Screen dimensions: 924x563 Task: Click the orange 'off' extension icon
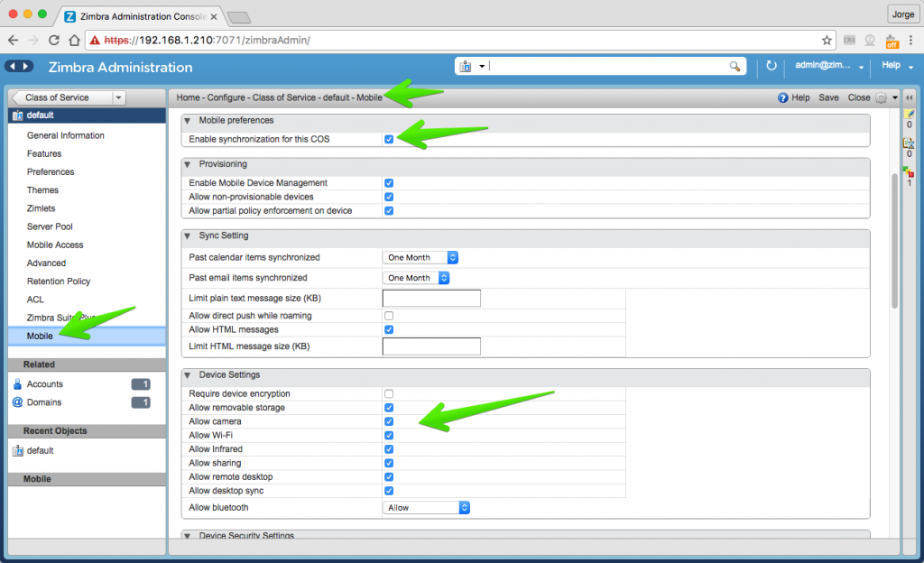click(892, 42)
